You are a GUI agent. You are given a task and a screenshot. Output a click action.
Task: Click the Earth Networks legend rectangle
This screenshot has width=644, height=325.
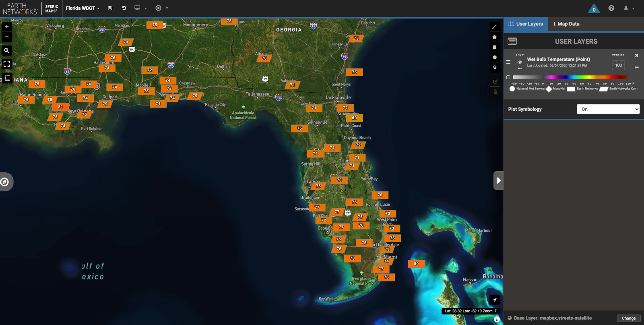[571, 89]
